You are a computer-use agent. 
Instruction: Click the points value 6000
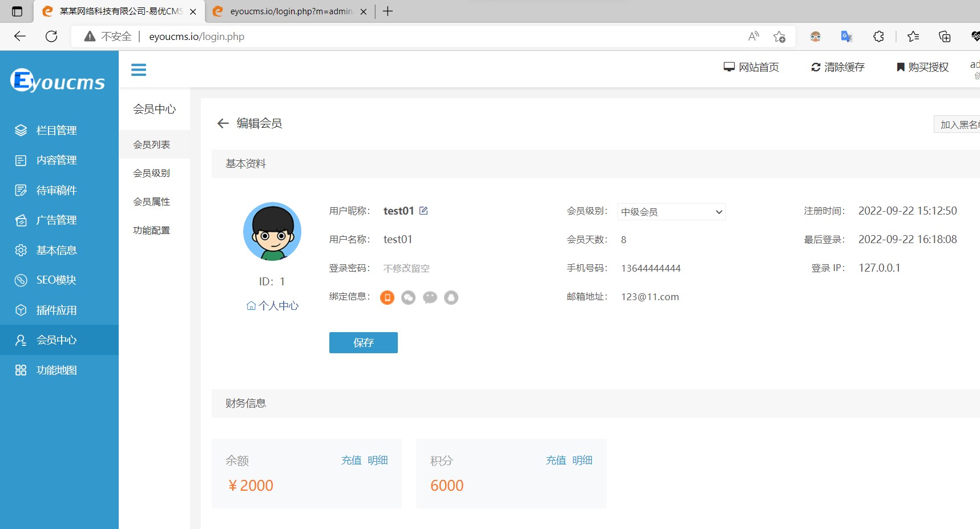click(x=447, y=486)
